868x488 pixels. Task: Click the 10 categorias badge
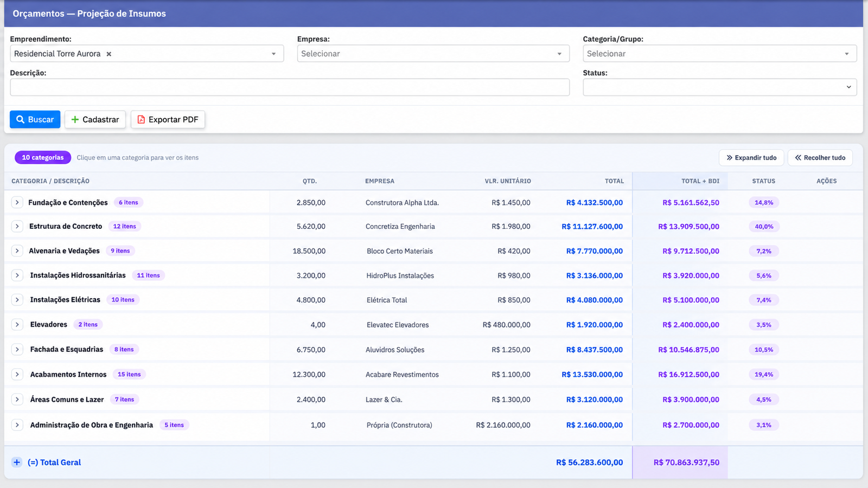pyautogui.click(x=43, y=157)
